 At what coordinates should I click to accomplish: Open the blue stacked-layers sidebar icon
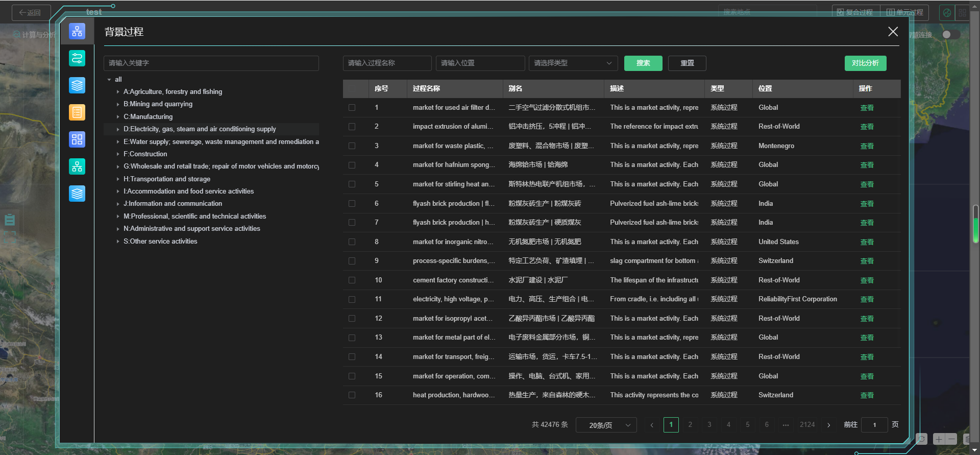pyautogui.click(x=77, y=85)
